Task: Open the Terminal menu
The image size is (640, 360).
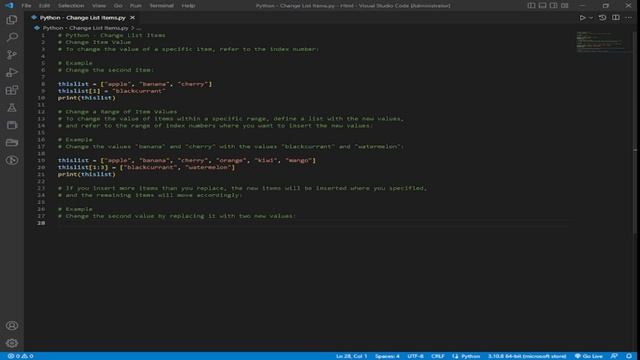Action: [x=162, y=6]
